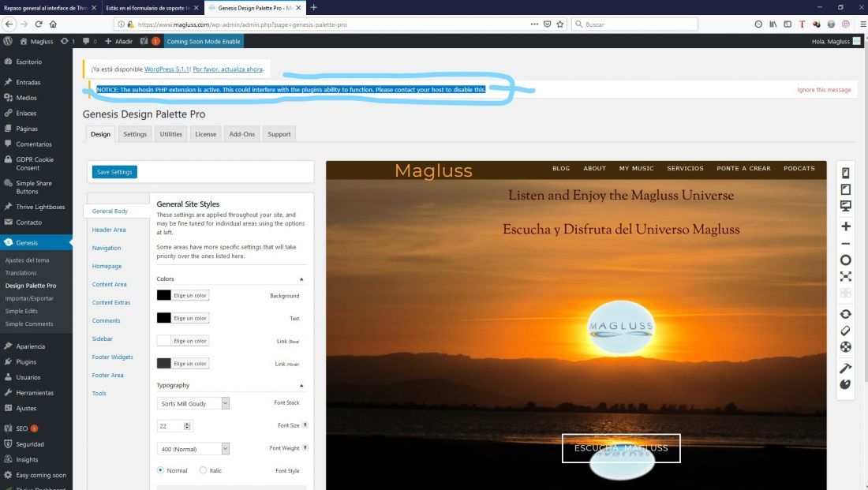
Task: Click the palette icon in preview toolbar
Action: tap(845, 384)
